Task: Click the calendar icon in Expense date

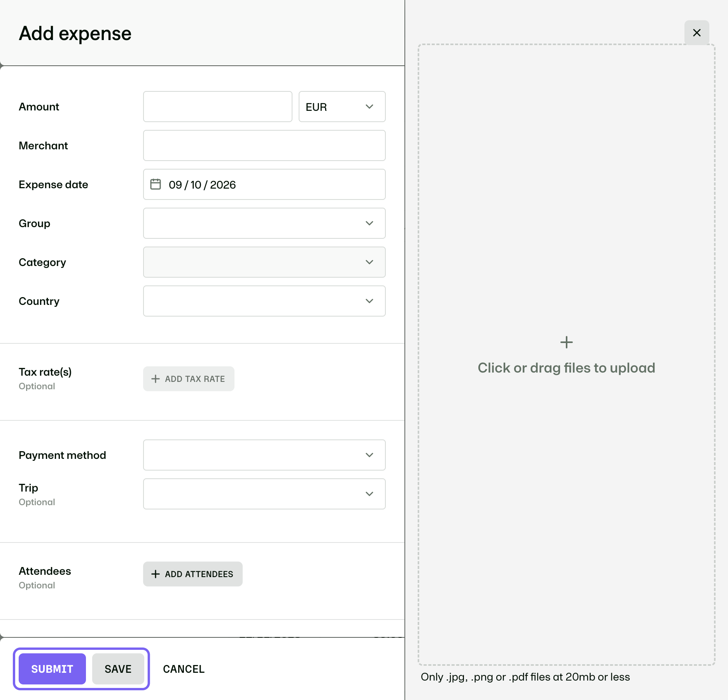Action: pyautogui.click(x=156, y=184)
